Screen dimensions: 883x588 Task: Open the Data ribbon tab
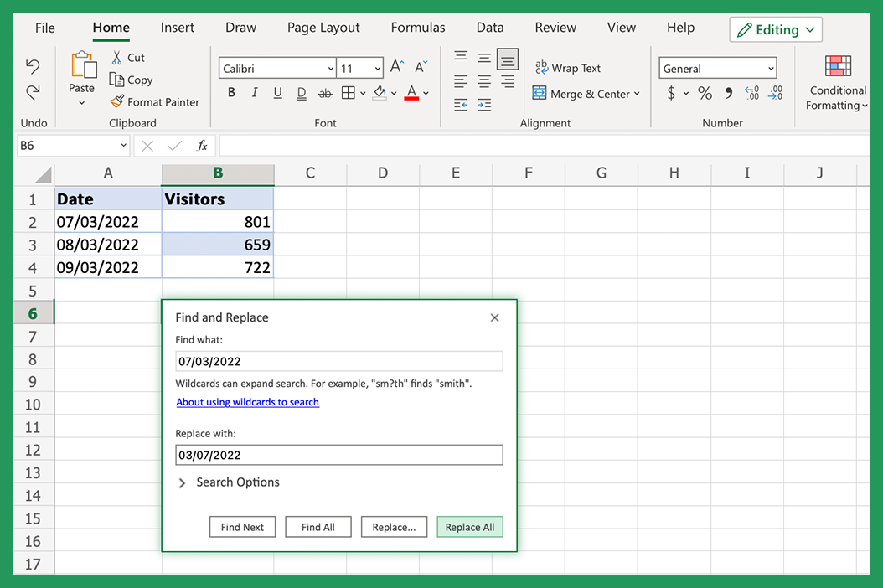[490, 28]
